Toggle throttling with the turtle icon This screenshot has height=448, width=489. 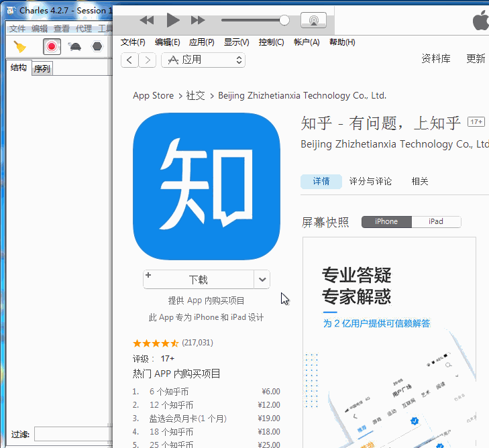click(x=75, y=46)
